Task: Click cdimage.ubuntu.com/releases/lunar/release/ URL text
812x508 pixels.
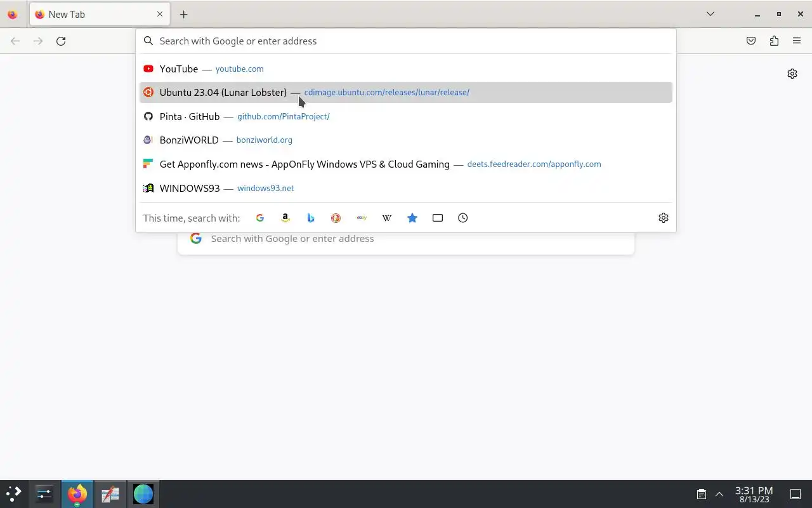Action: (387, 92)
